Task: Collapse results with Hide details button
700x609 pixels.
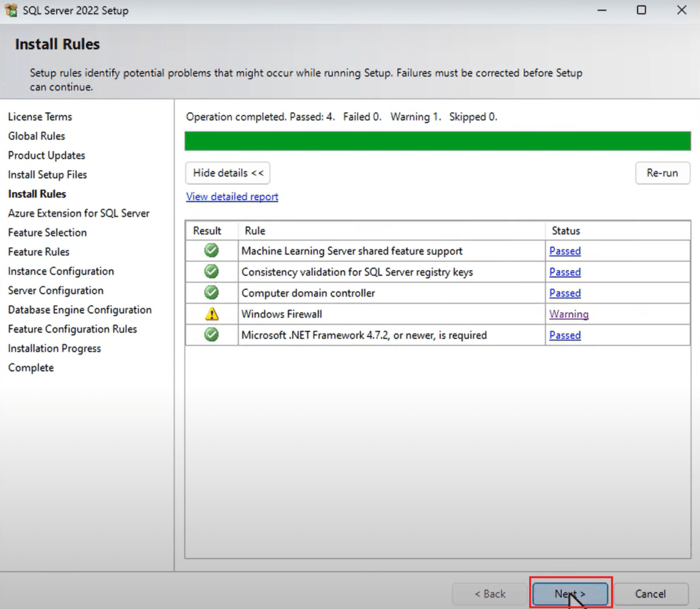Action: [x=228, y=173]
